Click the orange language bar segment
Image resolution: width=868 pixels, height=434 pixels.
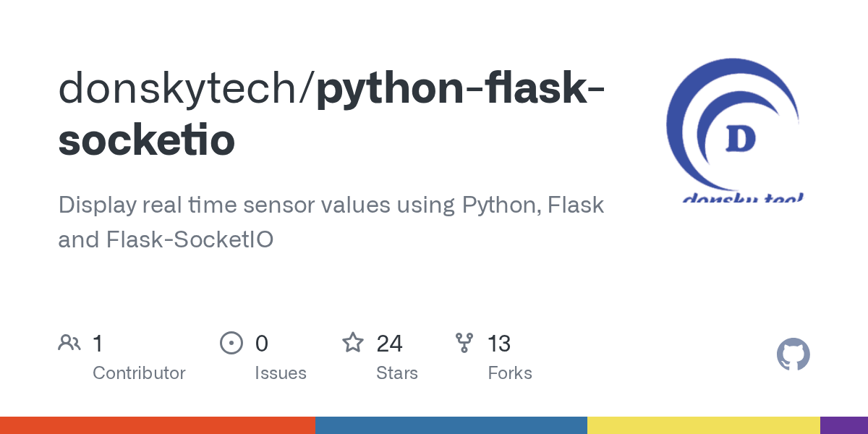pos(157,425)
